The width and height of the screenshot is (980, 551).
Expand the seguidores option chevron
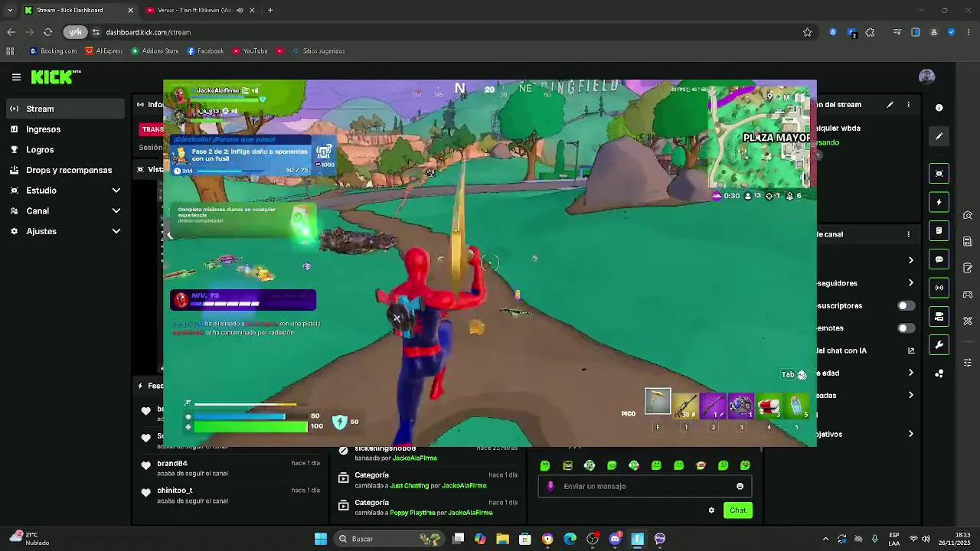910,283
